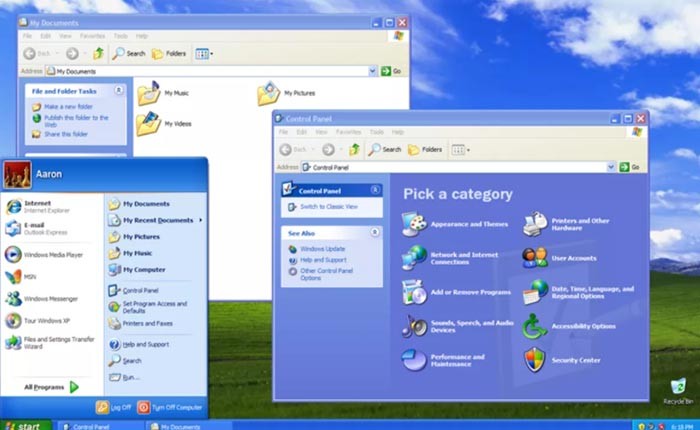This screenshot has width=700, height=430.
Task: Open Add or Remove Programs icon
Action: 414,292
